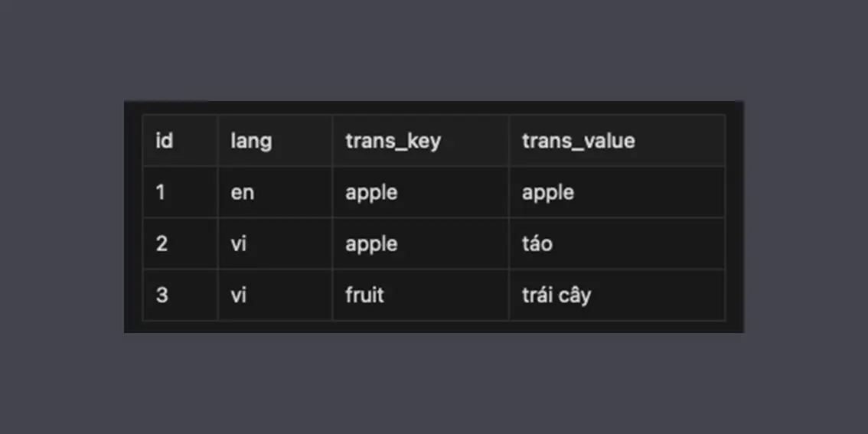Select the trans_key column header

tap(421, 141)
